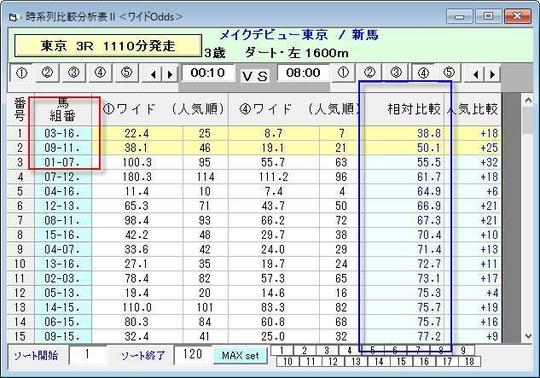This screenshot has width=540, height=378.
Task: Click the ソート終了 input showing 120
Action: click(192, 355)
